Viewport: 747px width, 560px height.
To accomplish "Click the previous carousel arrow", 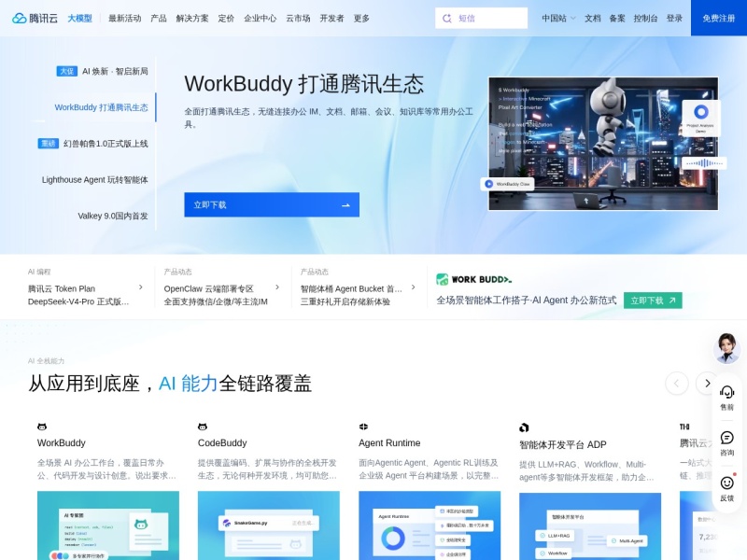I will coord(676,384).
